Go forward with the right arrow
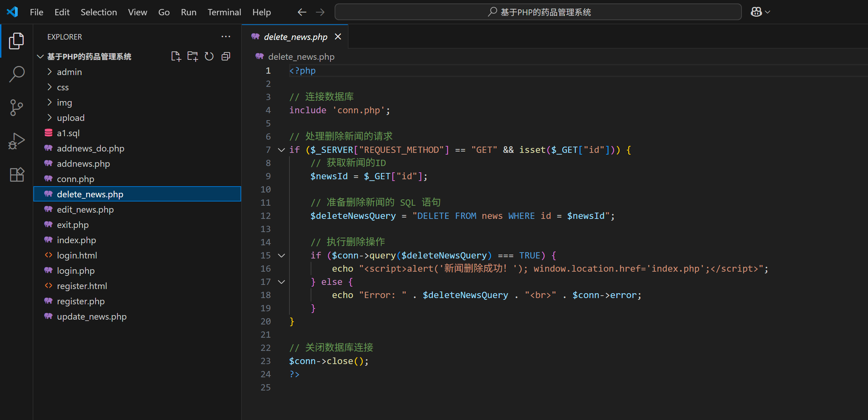868x420 pixels. click(x=320, y=12)
